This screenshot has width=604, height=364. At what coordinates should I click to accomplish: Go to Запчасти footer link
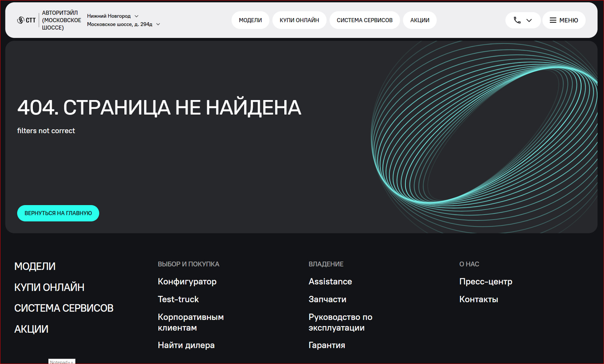(x=327, y=299)
